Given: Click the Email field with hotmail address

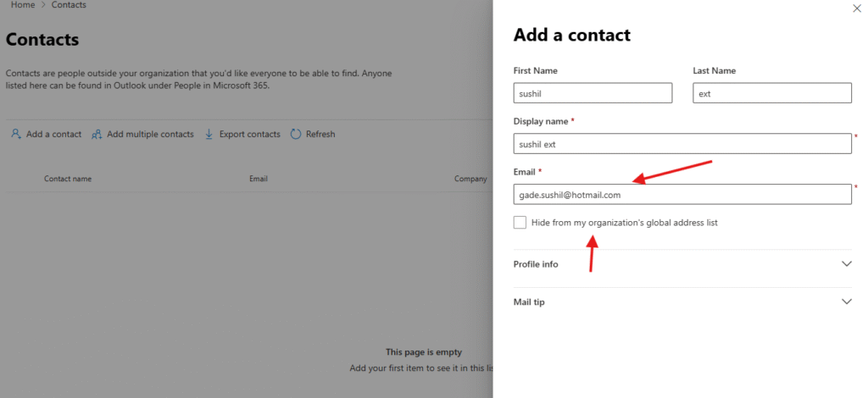Looking at the screenshot, I should (682, 195).
